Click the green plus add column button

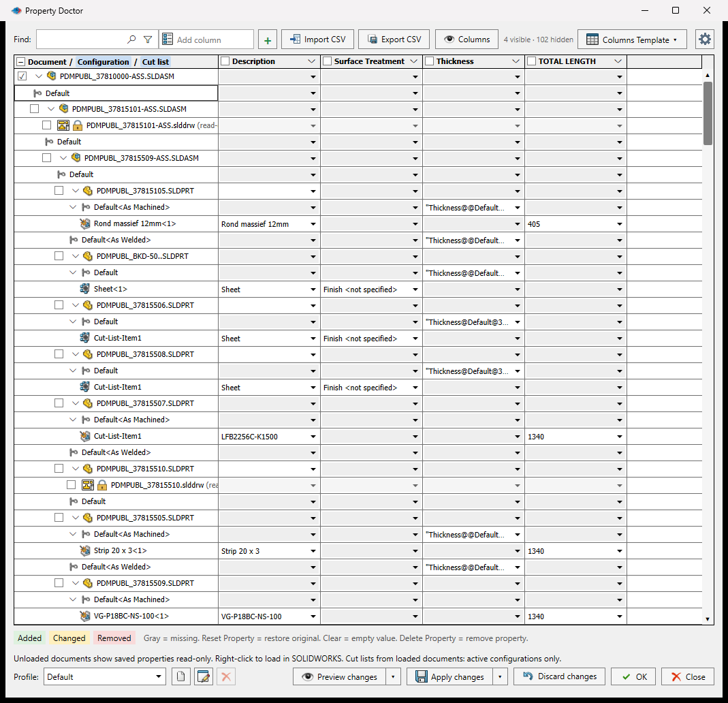(x=268, y=40)
